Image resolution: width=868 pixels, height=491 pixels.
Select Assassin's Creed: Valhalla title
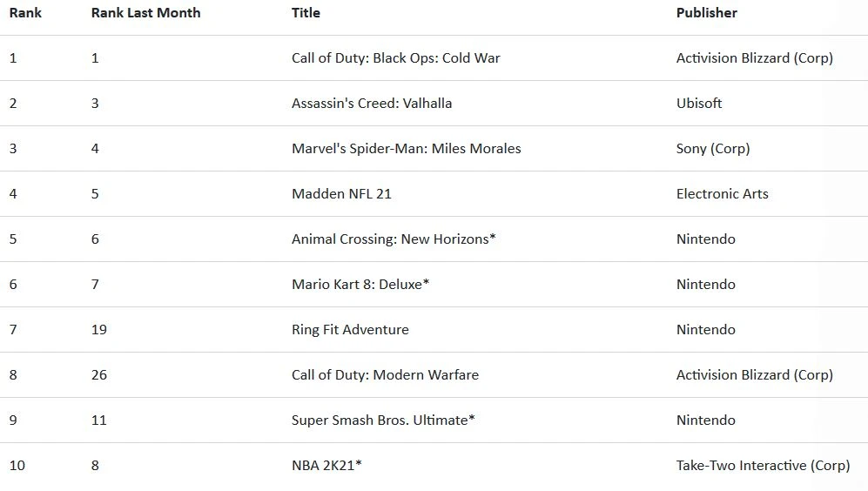pyautogui.click(x=372, y=104)
